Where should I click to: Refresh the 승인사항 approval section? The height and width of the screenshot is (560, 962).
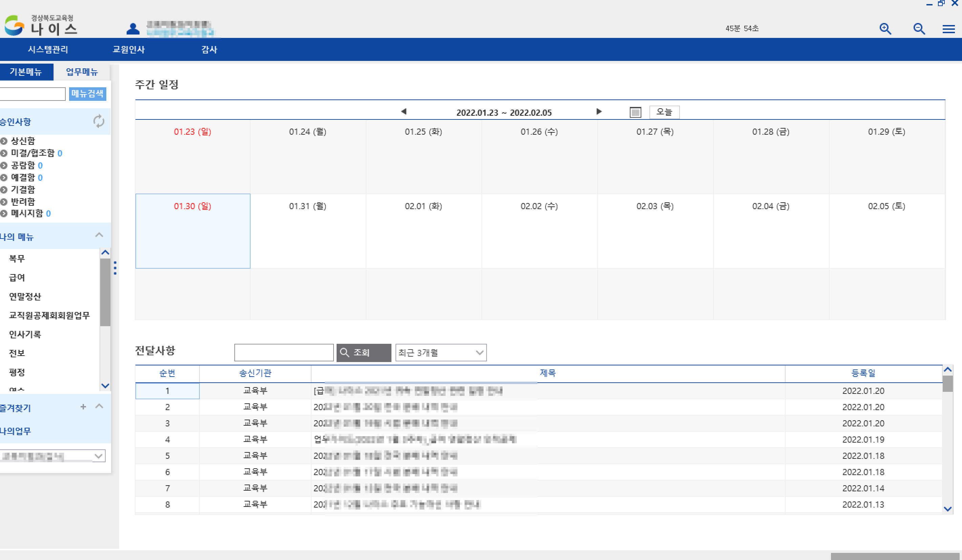point(99,121)
